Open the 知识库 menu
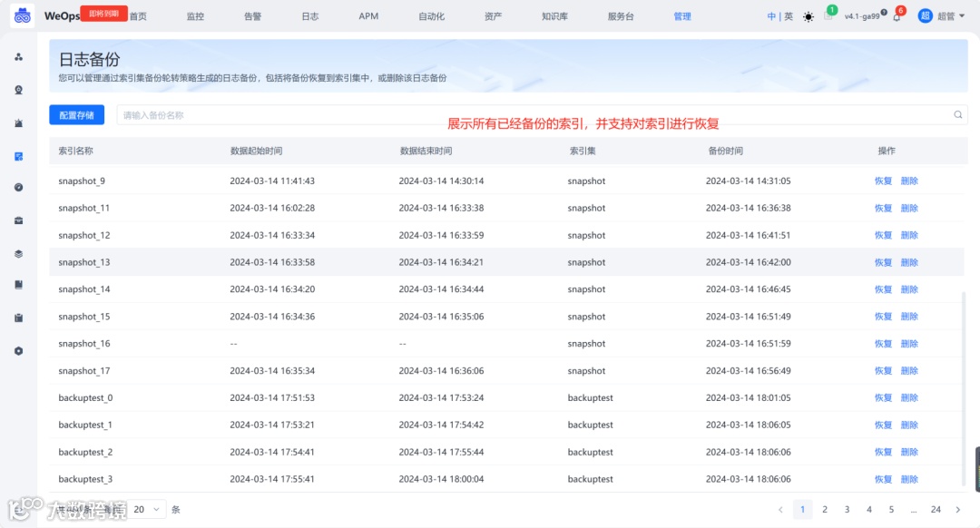The image size is (980, 528). [x=554, y=16]
